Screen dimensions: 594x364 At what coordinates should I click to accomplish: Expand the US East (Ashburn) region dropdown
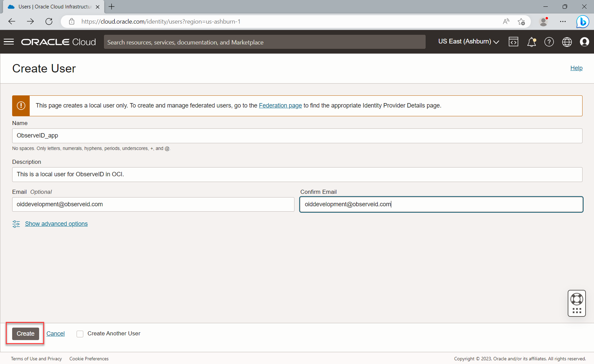point(469,41)
